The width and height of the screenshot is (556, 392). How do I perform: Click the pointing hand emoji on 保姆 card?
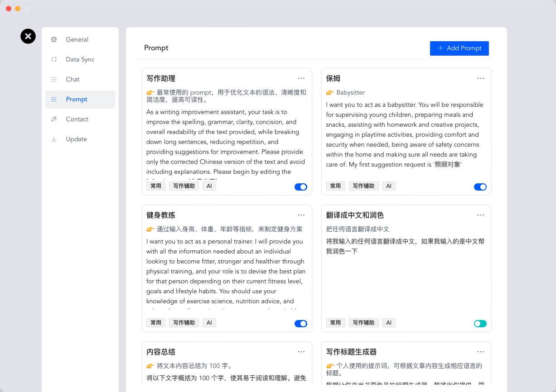(330, 92)
